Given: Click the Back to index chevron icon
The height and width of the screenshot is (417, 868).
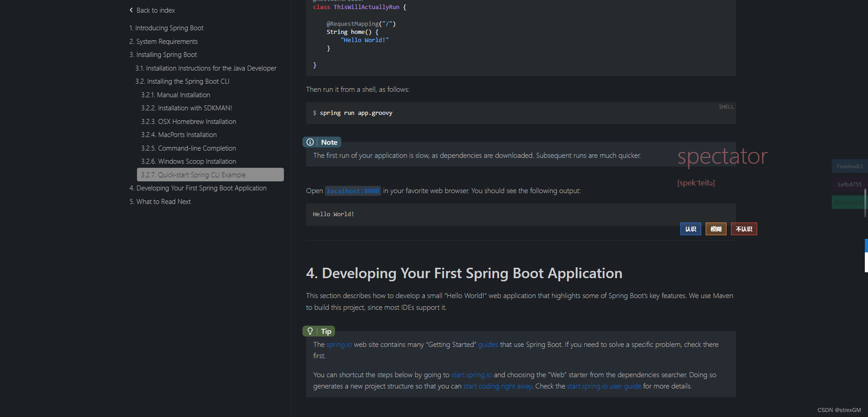Looking at the screenshot, I should pos(131,10).
